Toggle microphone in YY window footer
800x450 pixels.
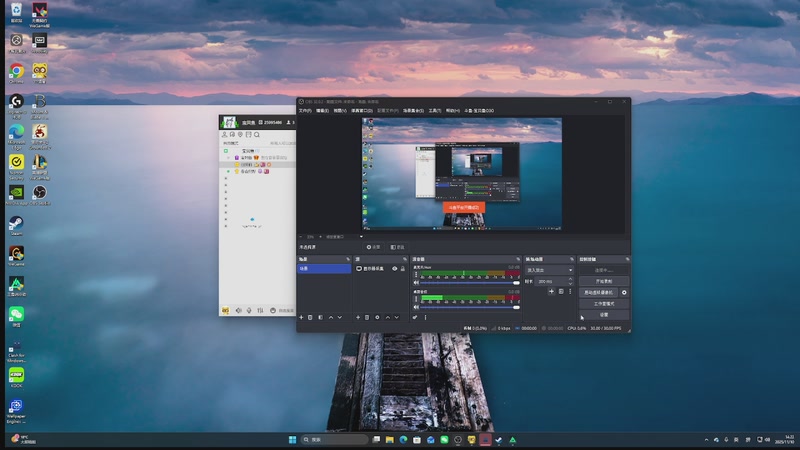click(249, 310)
